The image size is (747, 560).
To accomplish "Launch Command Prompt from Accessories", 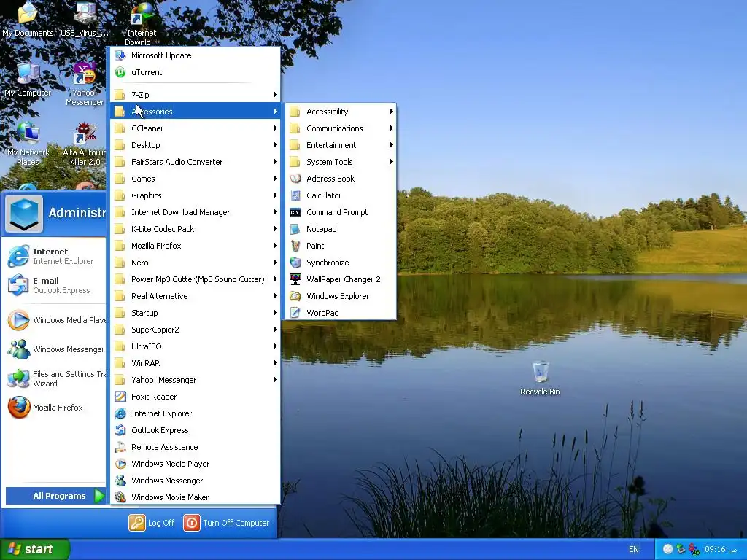I will 340,212.
